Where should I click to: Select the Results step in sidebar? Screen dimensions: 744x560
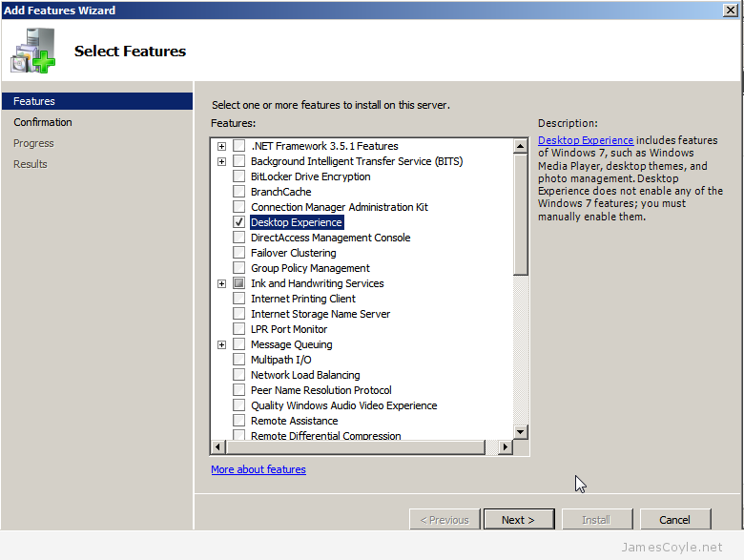click(31, 164)
